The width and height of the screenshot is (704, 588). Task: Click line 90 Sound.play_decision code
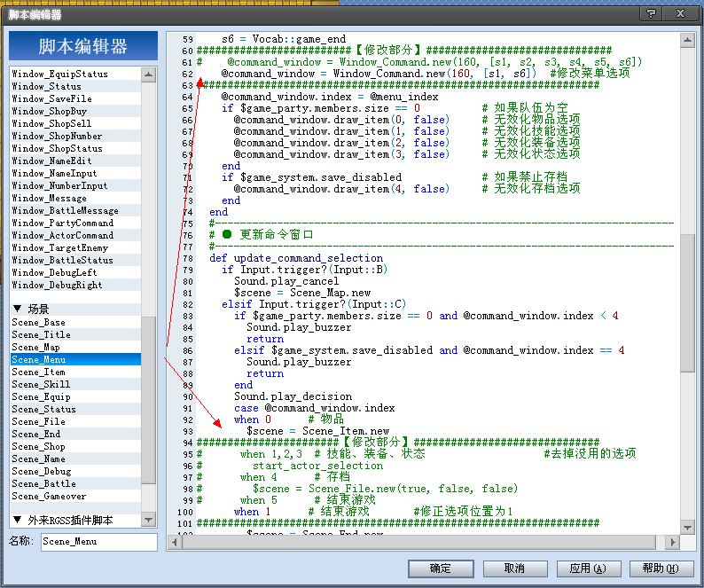(x=293, y=396)
